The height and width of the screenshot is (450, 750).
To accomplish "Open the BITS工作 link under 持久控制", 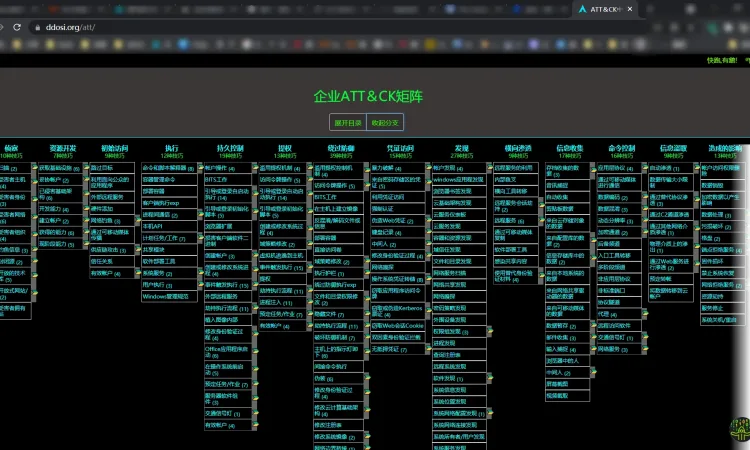I will point(216,179).
